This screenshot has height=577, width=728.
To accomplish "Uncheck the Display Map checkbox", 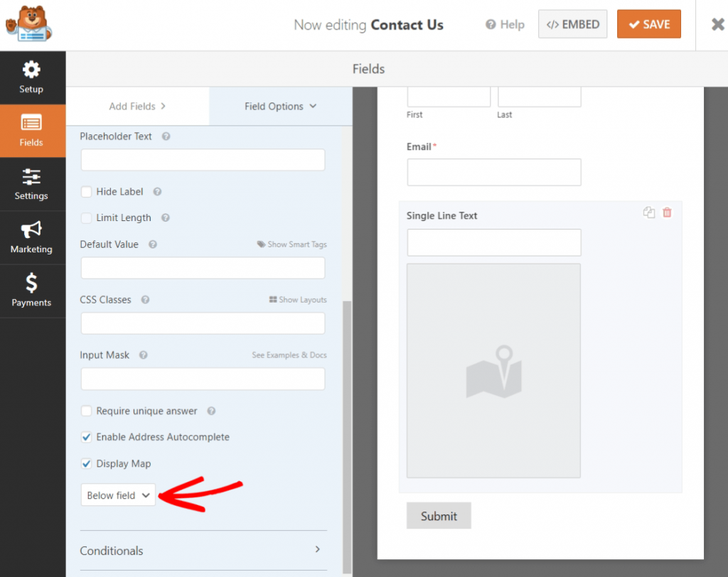I will (87, 464).
